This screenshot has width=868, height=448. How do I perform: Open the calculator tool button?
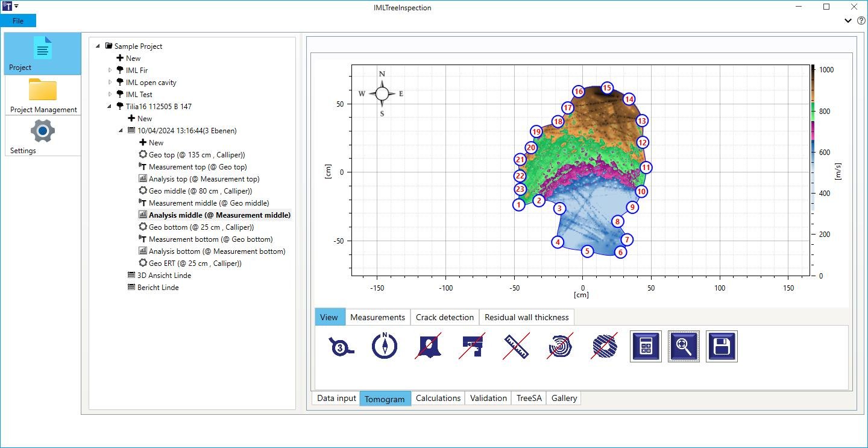(646, 346)
